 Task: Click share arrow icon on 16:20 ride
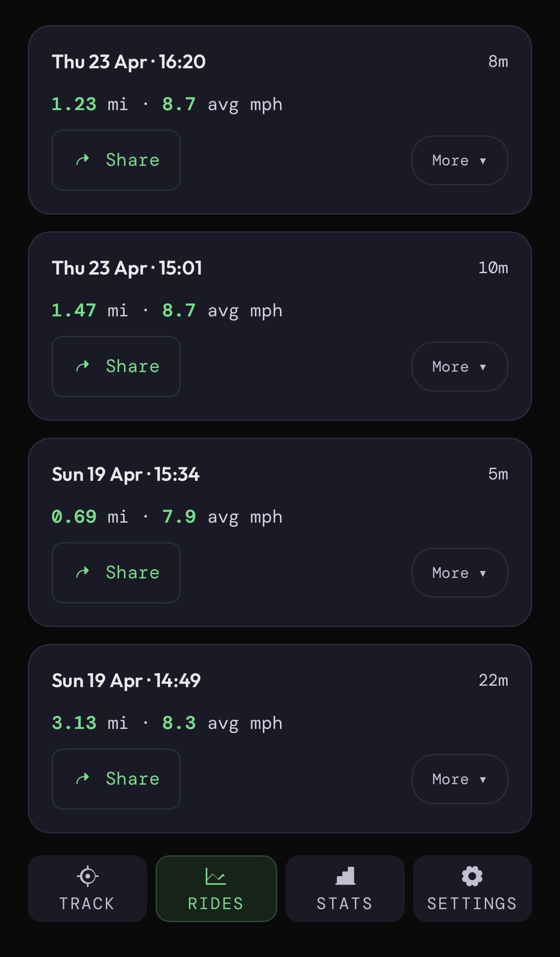83,160
